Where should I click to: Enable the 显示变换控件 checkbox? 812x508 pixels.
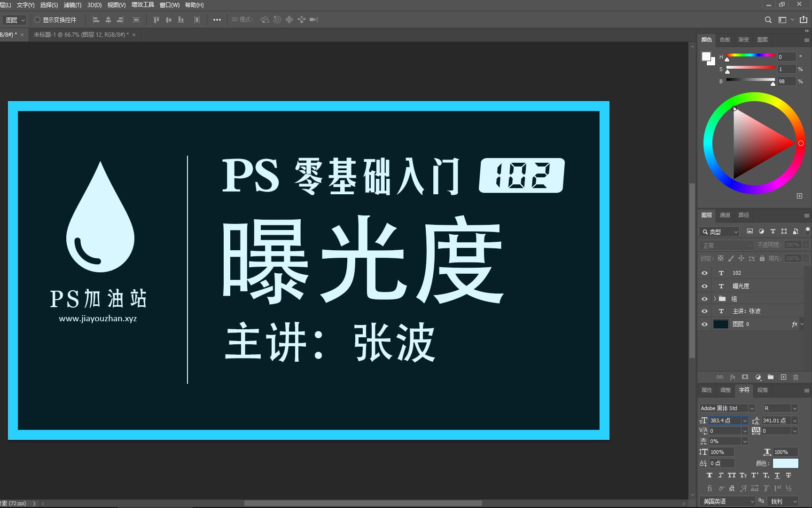(37, 20)
